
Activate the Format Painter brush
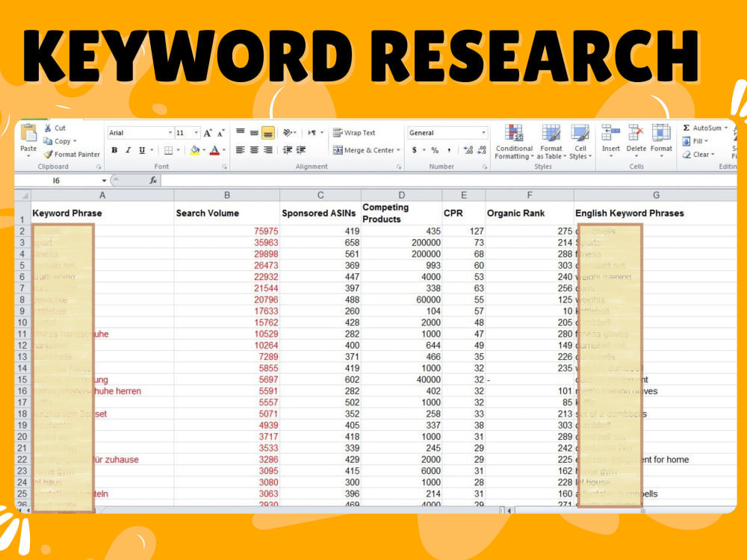pos(72,155)
